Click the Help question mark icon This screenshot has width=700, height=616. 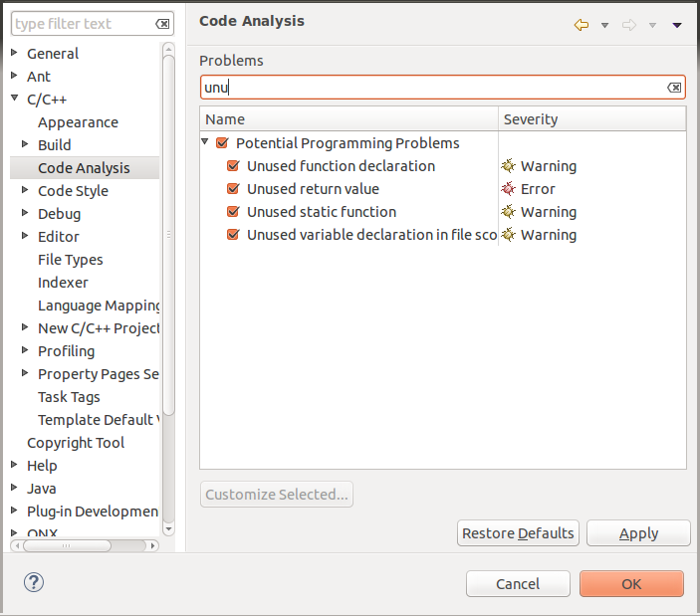(x=34, y=583)
